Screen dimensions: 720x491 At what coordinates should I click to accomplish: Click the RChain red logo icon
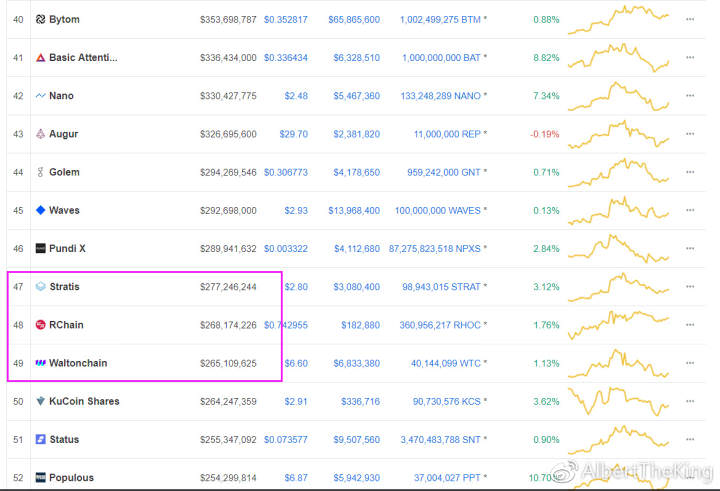(x=40, y=325)
